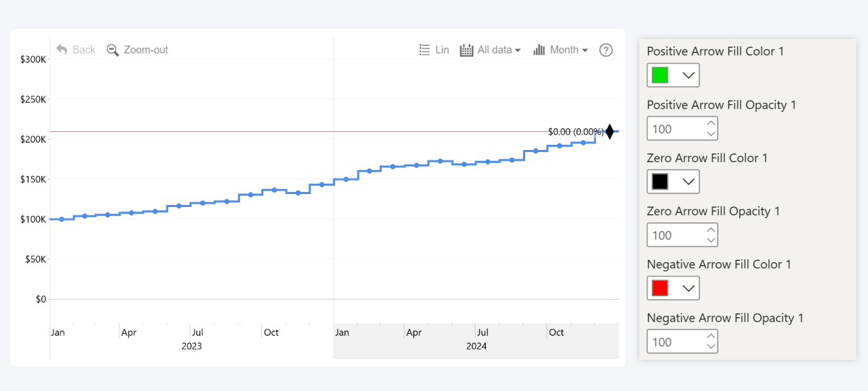Toggle the Lin scale icon
868x391 pixels.
(x=425, y=50)
